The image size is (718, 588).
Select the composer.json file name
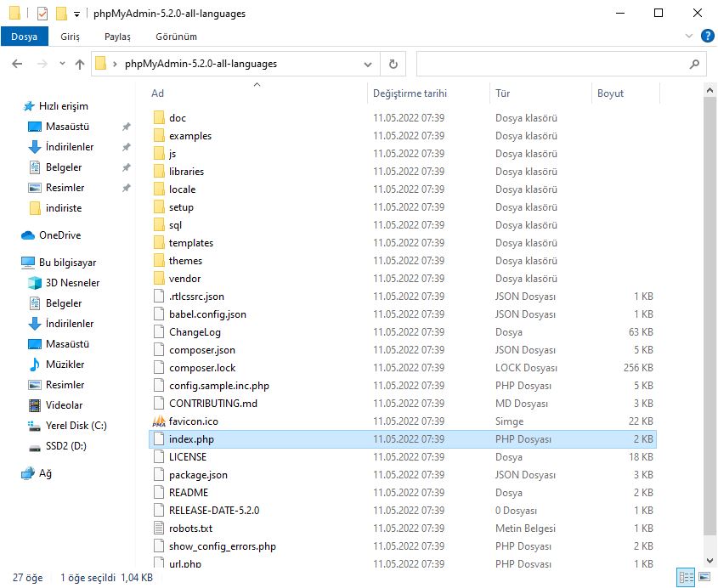click(202, 350)
